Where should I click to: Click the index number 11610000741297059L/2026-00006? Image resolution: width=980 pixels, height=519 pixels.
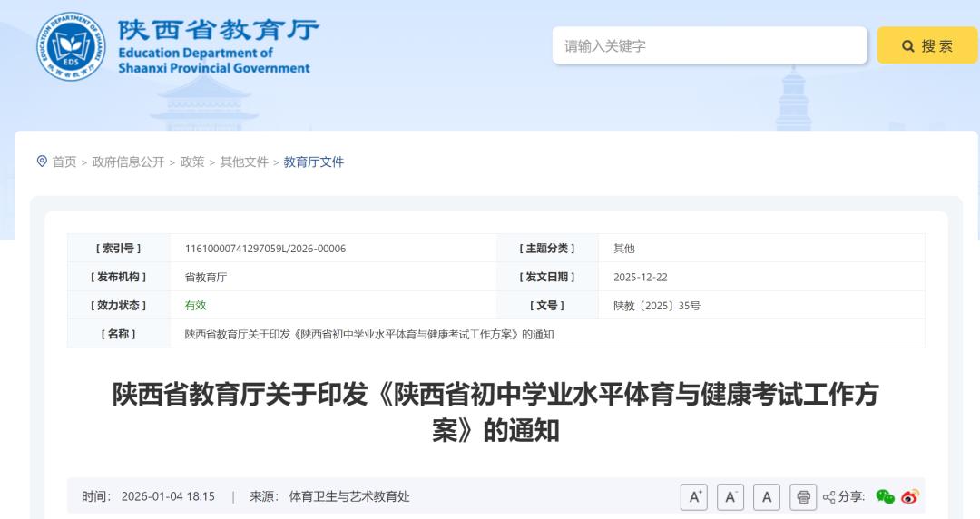pos(265,249)
